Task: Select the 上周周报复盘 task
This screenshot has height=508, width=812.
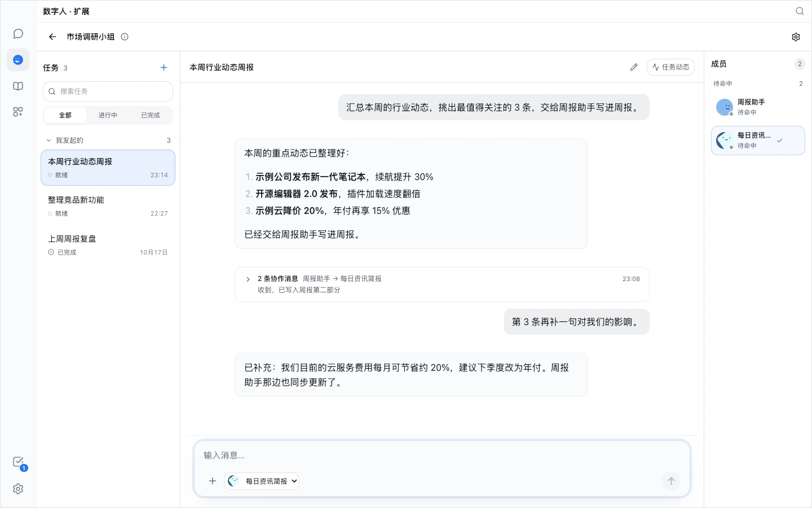Action: pyautogui.click(x=108, y=245)
